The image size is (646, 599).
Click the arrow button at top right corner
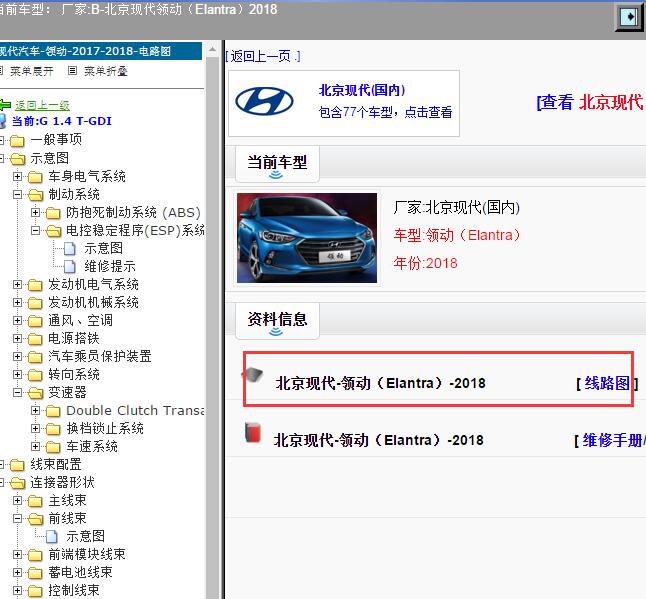click(x=629, y=17)
